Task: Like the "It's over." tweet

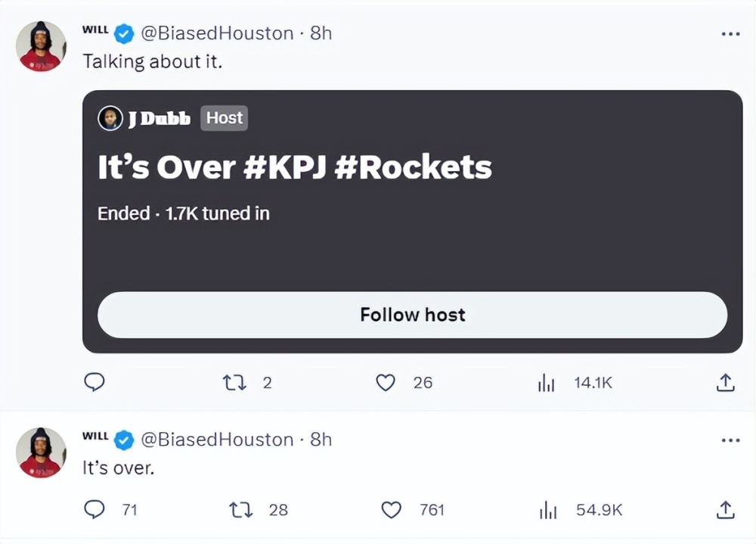Action: (x=391, y=510)
